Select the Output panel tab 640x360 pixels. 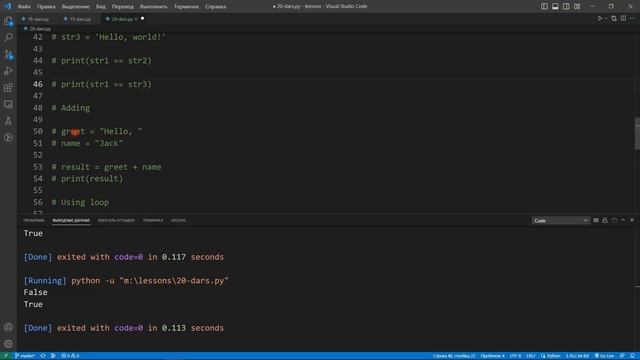(x=71, y=220)
